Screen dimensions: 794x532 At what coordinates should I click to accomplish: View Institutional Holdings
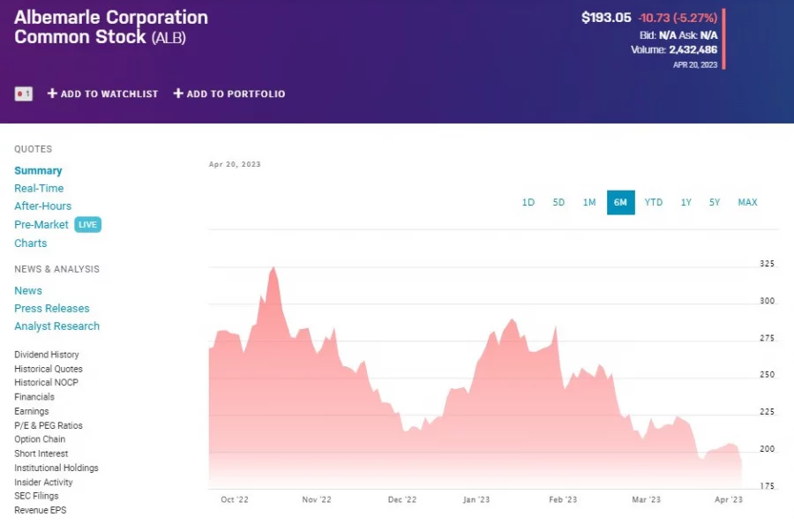tap(56, 468)
